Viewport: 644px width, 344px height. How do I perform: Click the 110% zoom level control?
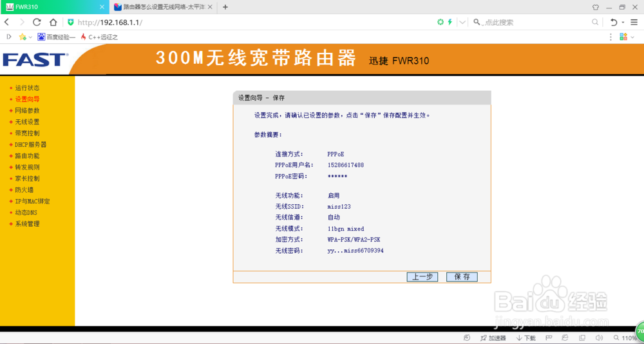pyautogui.click(x=625, y=338)
